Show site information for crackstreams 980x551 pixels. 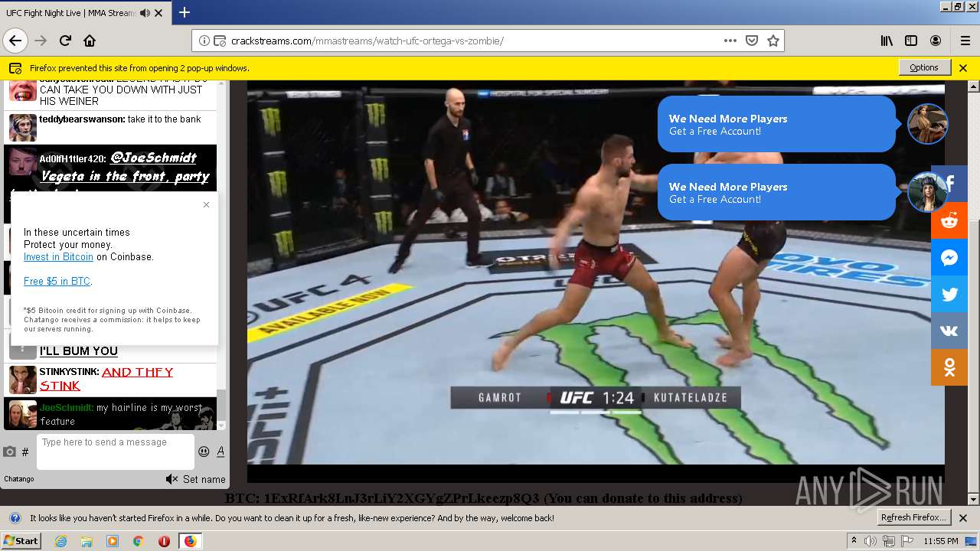pos(204,41)
